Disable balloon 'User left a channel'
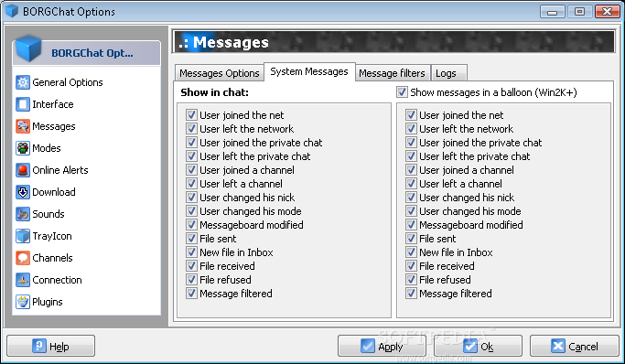625x364 pixels. click(411, 184)
